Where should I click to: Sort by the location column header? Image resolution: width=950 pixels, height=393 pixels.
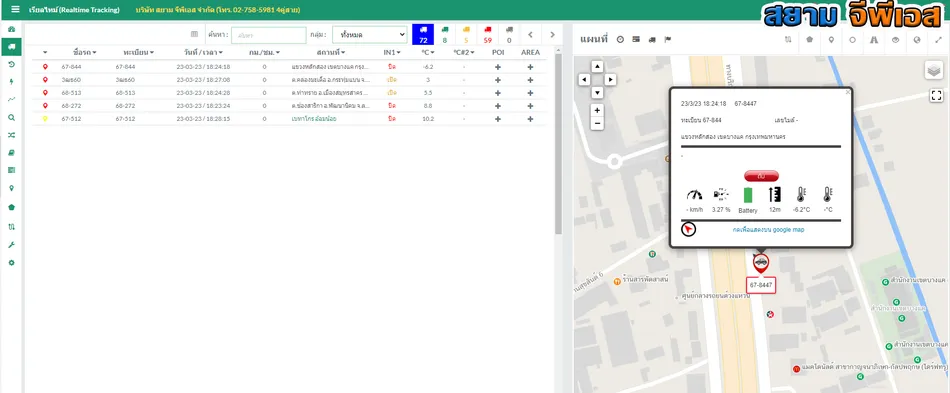click(x=331, y=53)
